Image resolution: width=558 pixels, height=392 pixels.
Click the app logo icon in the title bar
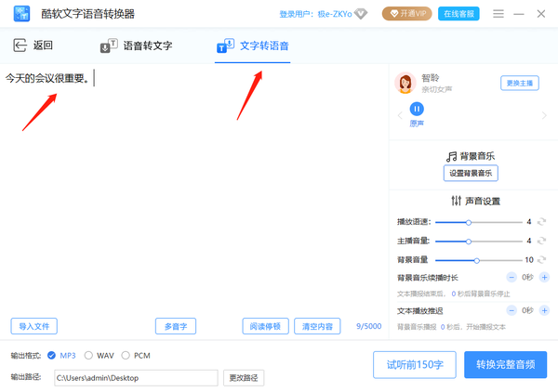(21, 14)
